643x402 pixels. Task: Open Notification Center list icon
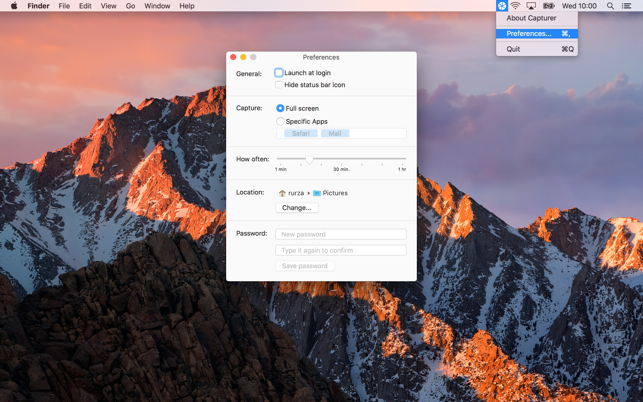click(x=627, y=6)
